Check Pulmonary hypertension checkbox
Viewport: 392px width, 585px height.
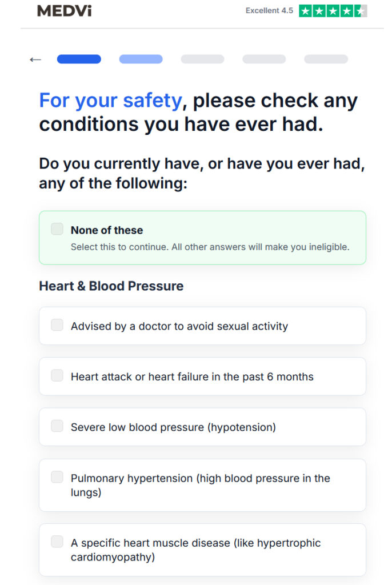point(57,477)
